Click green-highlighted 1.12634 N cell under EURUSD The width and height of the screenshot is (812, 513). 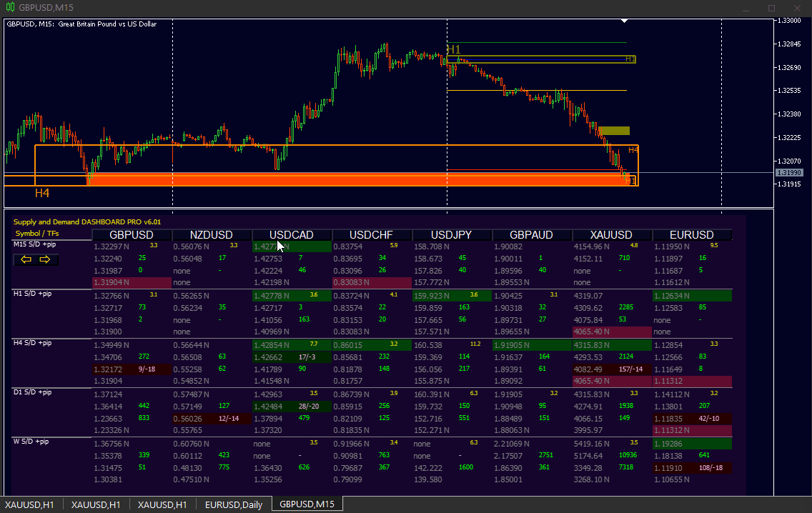coord(692,296)
